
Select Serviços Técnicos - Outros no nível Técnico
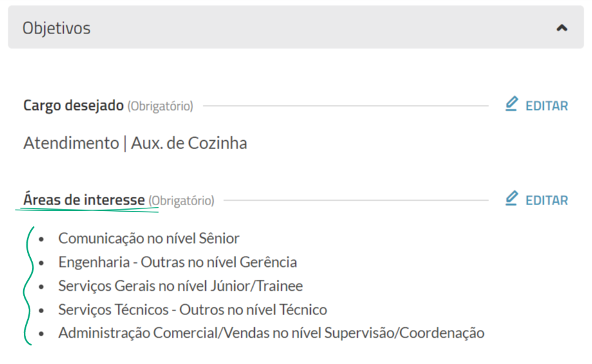pyautogui.click(x=192, y=310)
